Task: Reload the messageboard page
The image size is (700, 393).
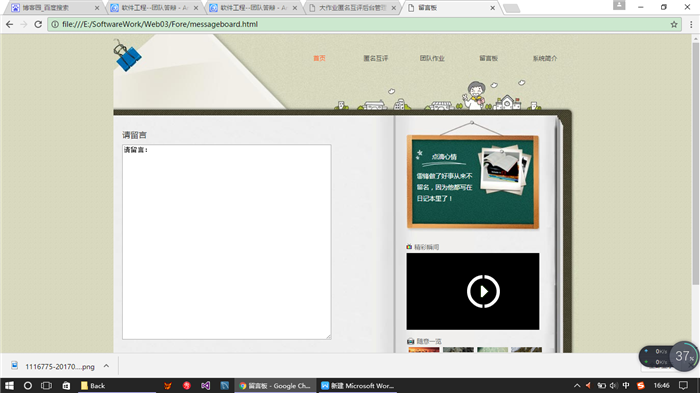Action: coord(38,25)
